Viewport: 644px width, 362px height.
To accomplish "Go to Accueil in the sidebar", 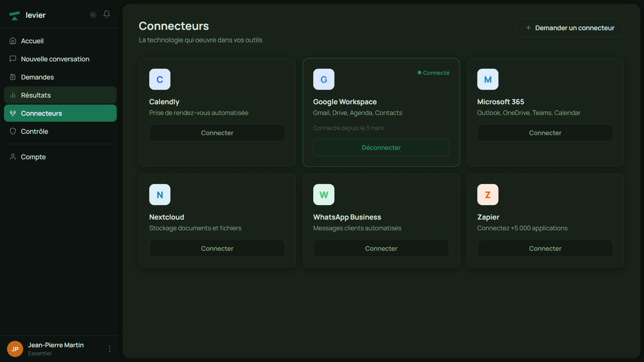I will click(60, 41).
